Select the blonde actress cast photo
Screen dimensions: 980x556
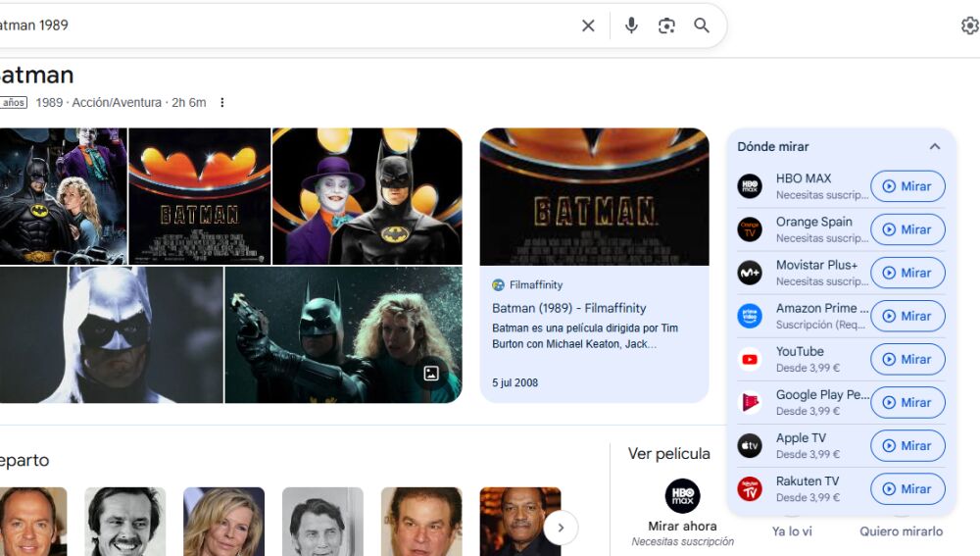click(x=223, y=522)
